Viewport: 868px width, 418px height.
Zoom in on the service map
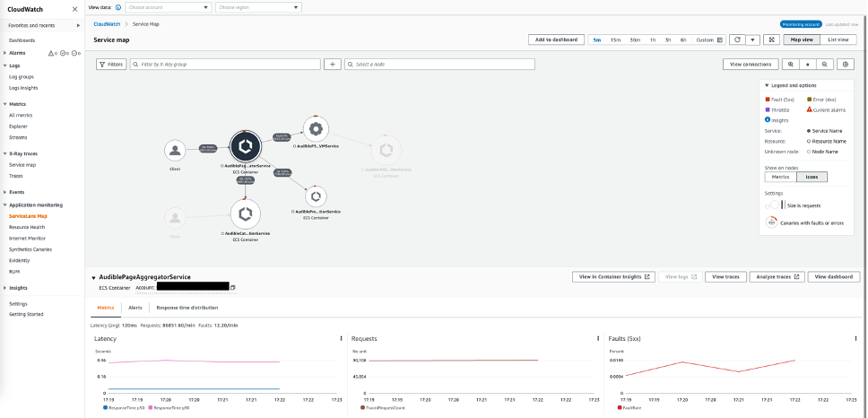[791, 65]
